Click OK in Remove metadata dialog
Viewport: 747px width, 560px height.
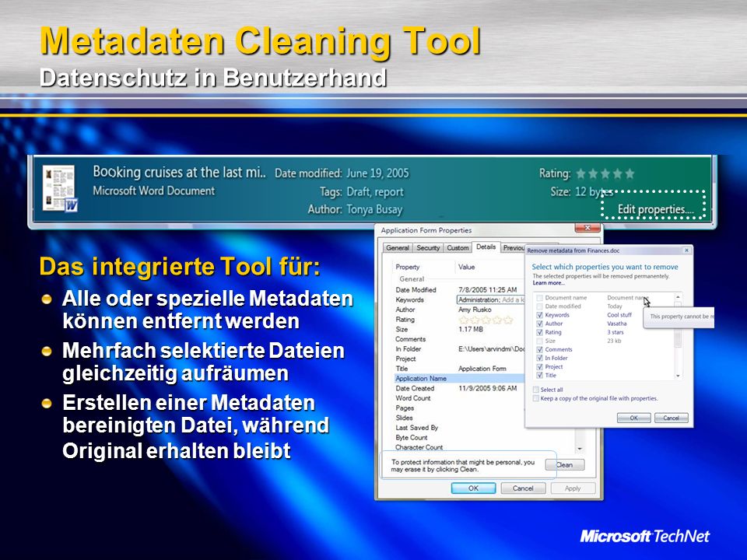click(x=633, y=418)
